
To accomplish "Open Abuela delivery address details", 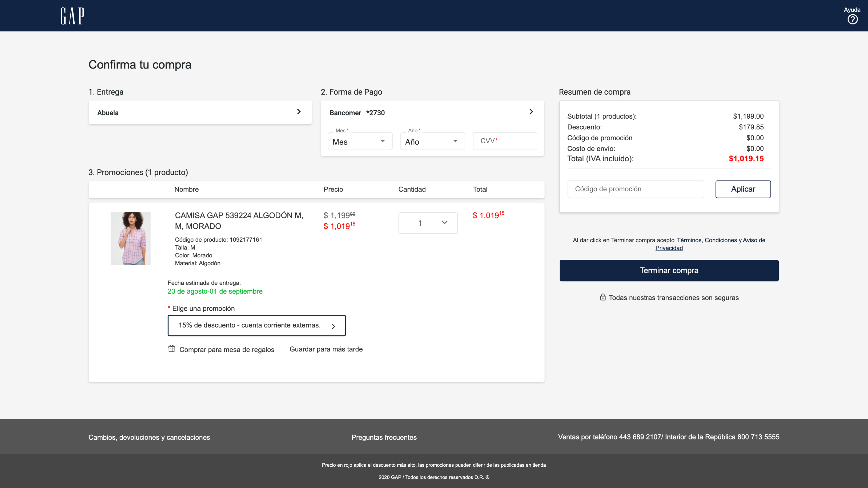I will pyautogui.click(x=200, y=112).
